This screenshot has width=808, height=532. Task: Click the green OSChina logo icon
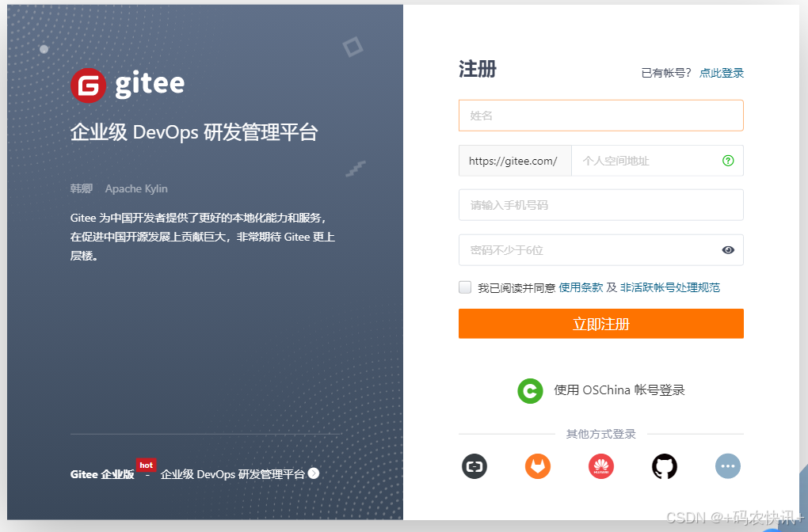[x=530, y=391]
